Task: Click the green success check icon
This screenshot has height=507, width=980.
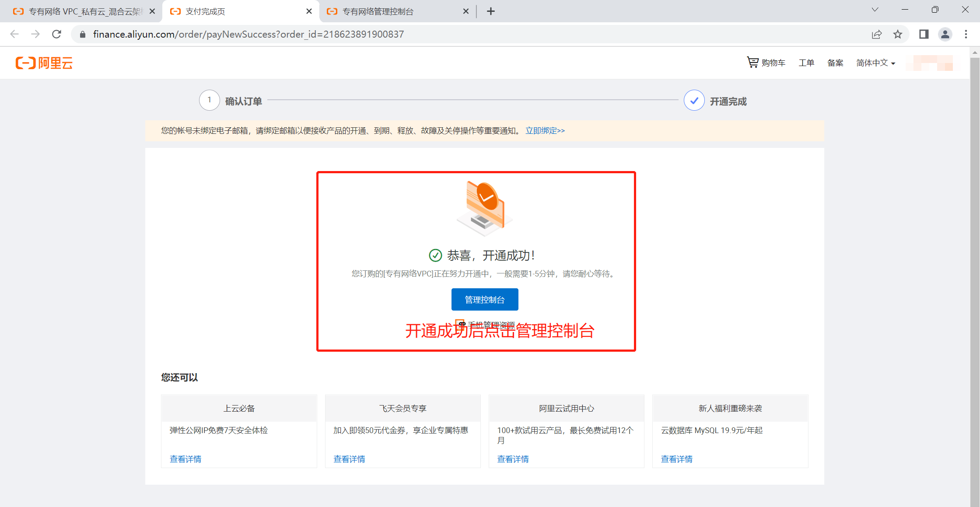Action: coord(435,255)
